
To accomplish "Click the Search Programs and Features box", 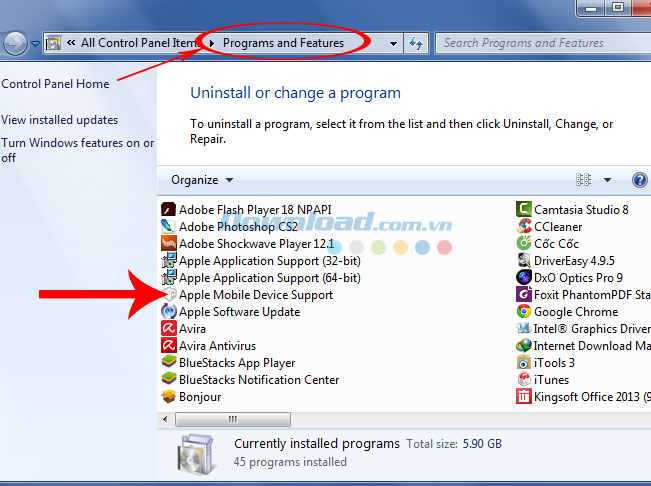I will [543, 43].
